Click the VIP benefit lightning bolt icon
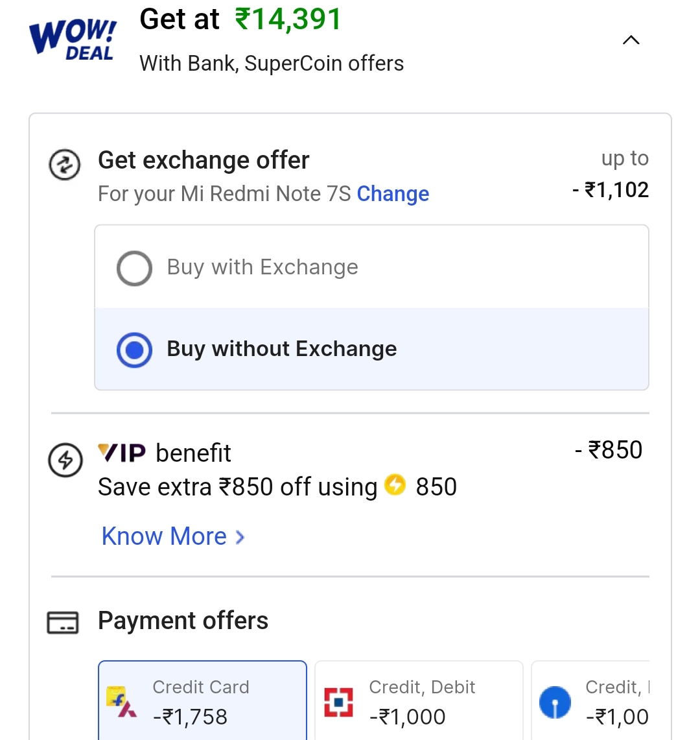 coord(65,460)
